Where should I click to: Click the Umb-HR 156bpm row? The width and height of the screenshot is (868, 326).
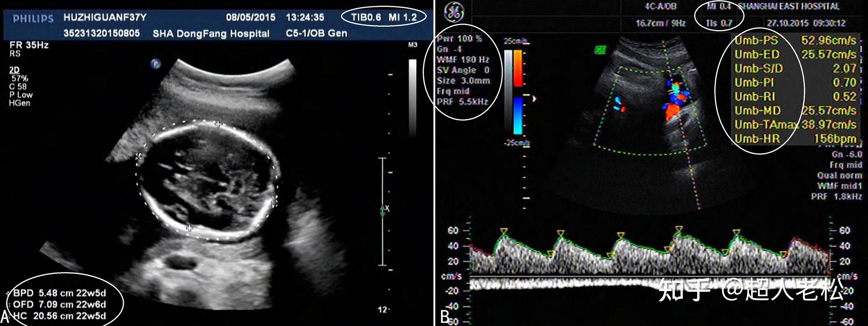point(795,138)
